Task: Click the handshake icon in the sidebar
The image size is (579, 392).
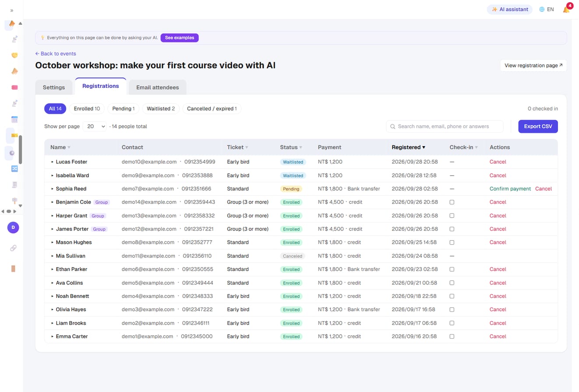Action: [14, 55]
